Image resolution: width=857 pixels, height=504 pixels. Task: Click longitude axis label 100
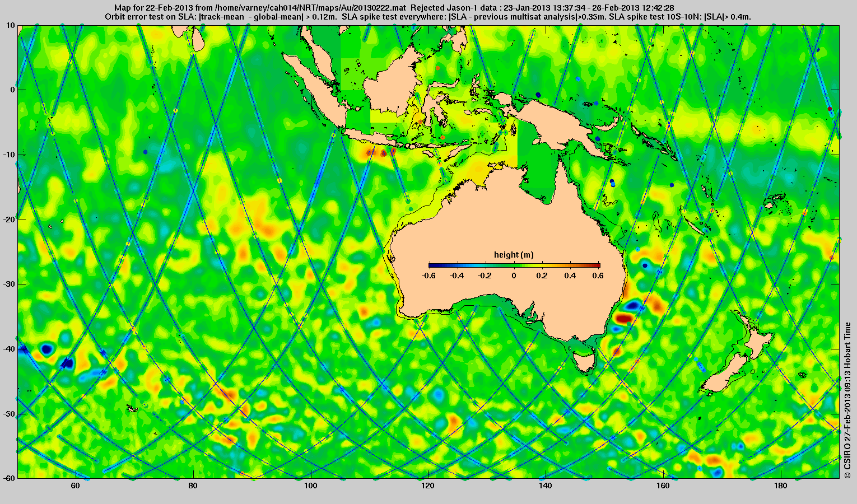point(310,486)
